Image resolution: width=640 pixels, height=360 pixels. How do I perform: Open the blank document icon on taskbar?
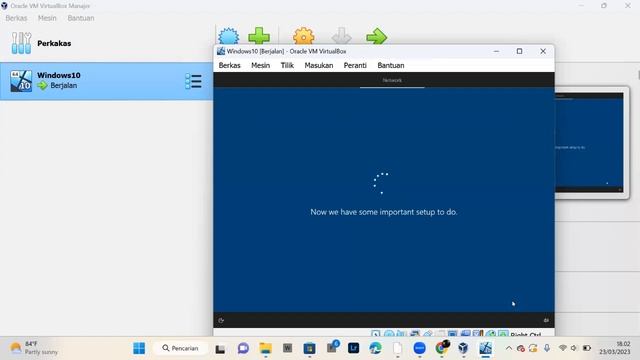tap(398, 348)
